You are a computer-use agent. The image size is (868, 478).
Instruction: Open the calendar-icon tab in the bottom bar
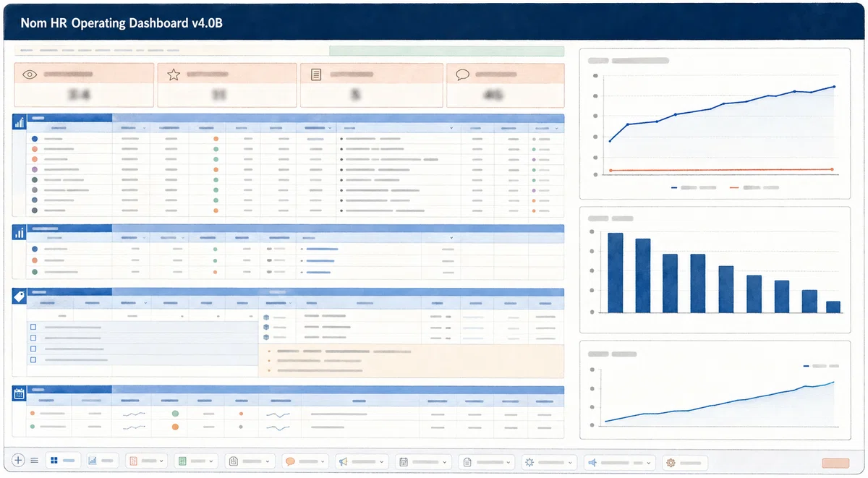click(x=424, y=461)
